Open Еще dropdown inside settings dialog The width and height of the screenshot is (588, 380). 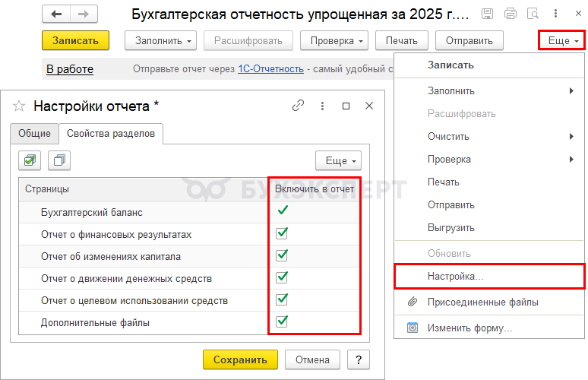(x=338, y=160)
